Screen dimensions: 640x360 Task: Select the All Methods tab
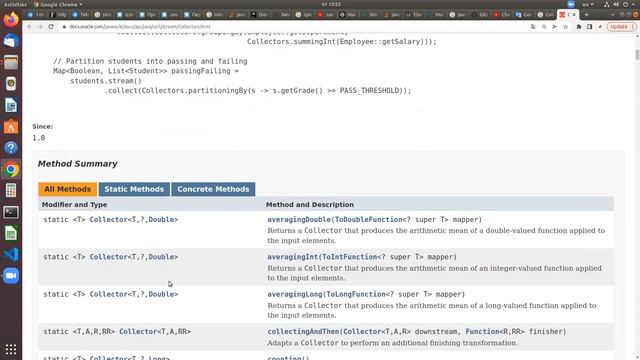pos(67,189)
